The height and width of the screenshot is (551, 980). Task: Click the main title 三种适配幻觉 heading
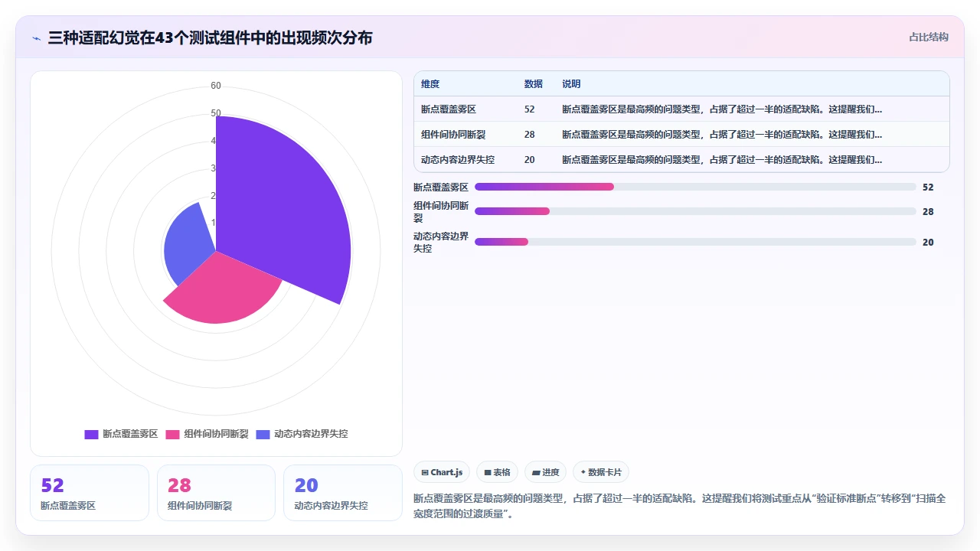point(210,37)
